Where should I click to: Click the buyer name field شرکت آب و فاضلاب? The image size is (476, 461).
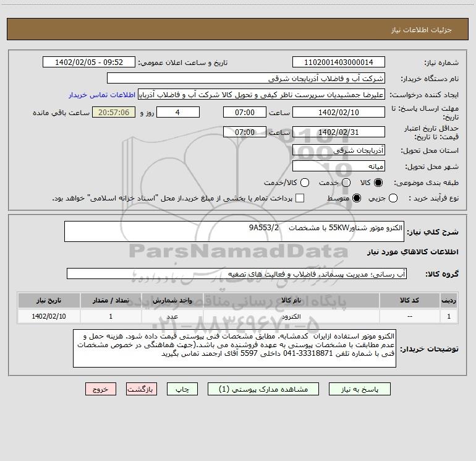click(246, 78)
